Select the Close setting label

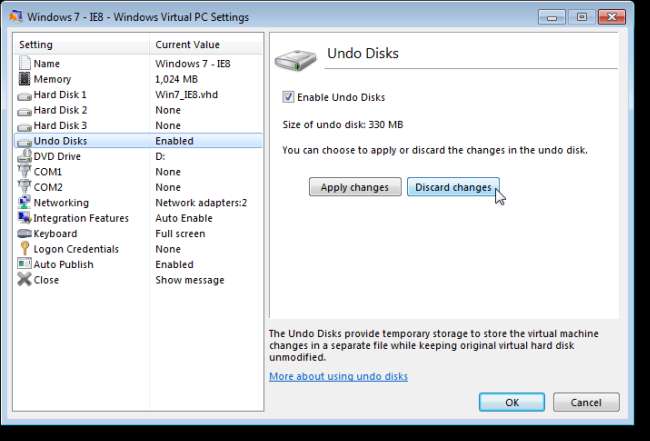pyautogui.click(x=46, y=280)
